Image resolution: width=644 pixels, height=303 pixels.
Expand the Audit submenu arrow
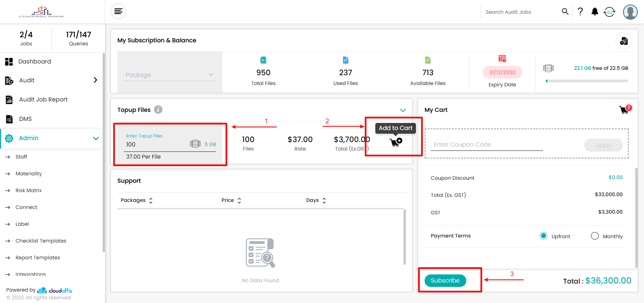(95, 80)
